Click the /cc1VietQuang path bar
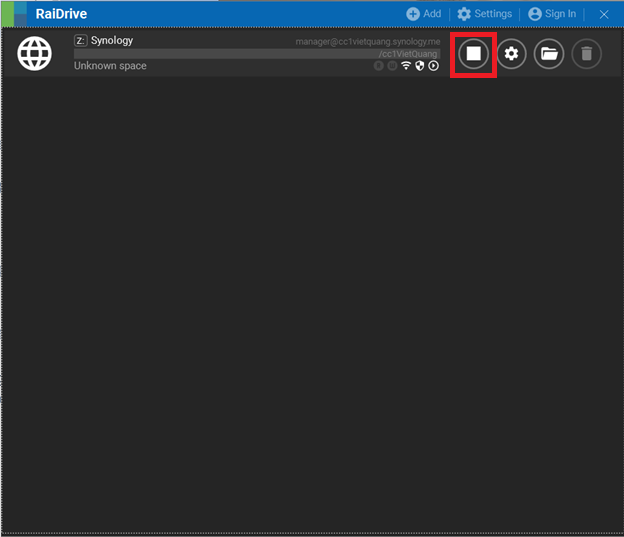Viewport: 624px width, 537px height. tap(257, 54)
